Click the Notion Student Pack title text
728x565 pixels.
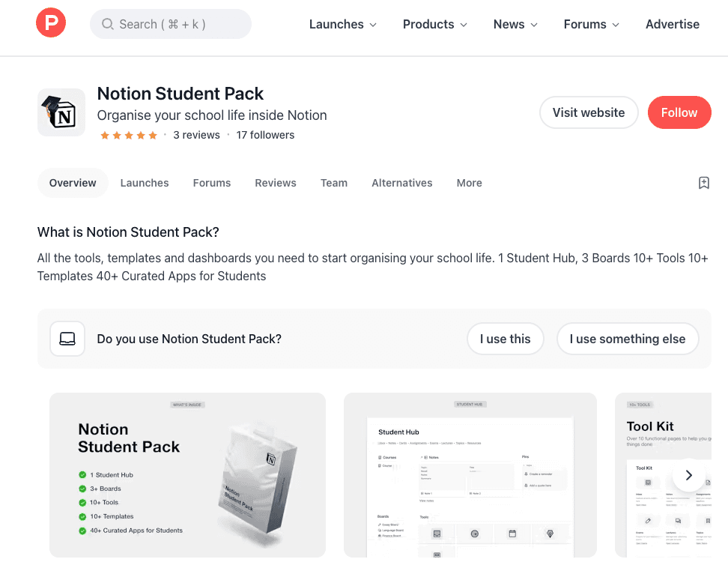click(x=181, y=94)
